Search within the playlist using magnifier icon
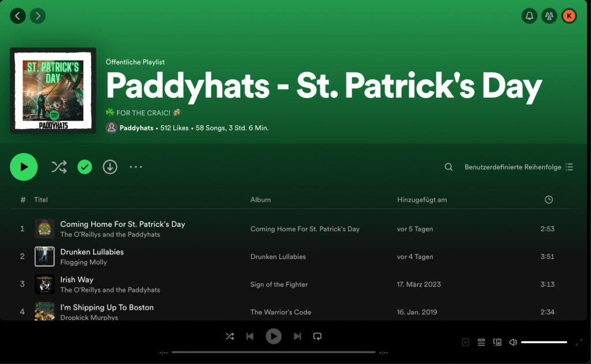The height and width of the screenshot is (364, 591). click(x=448, y=167)
